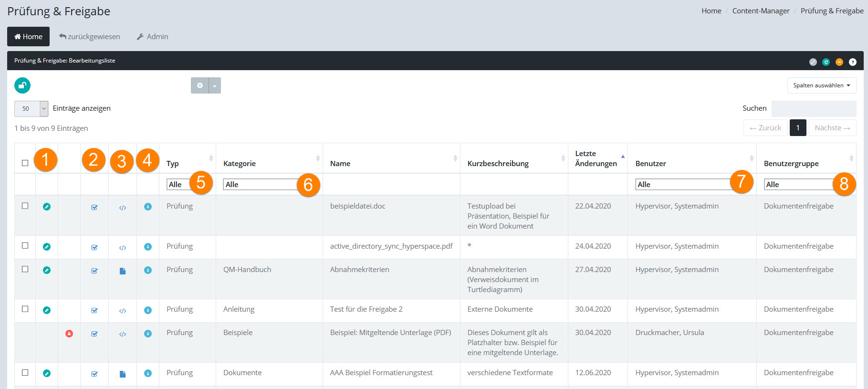Click the orange minimize icon in the panel header

tap(839, 62)
